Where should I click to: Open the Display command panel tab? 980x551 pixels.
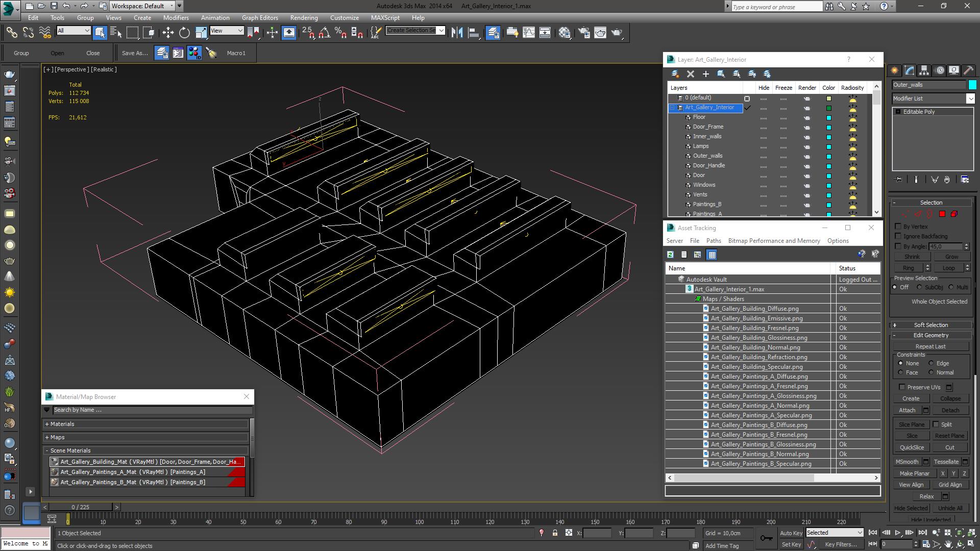pos(953,70)
